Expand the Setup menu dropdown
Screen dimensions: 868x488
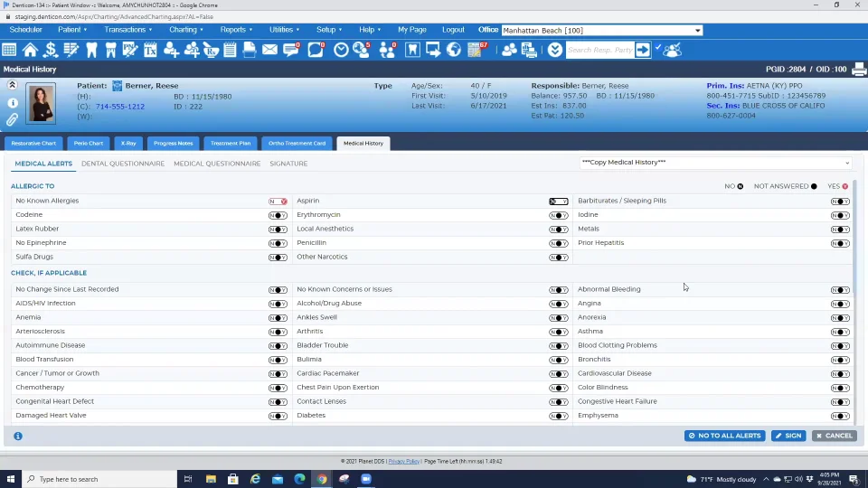329,29
